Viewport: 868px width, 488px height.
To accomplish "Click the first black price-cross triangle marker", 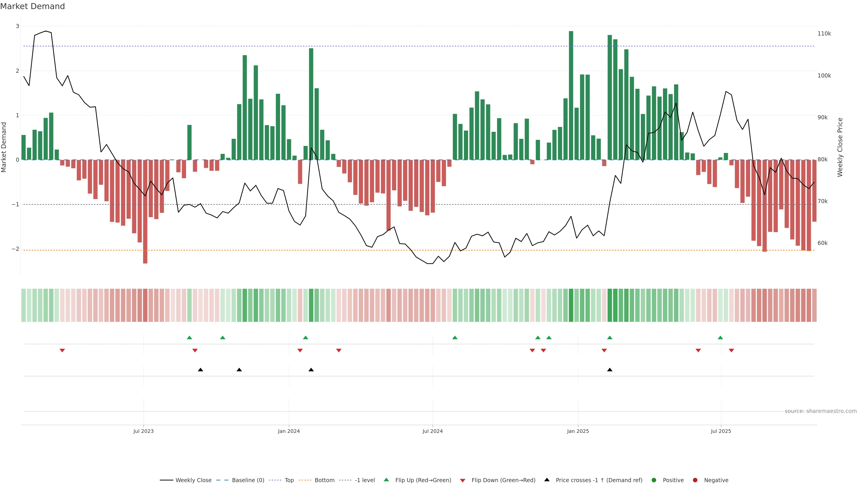I will click(200, 370).
